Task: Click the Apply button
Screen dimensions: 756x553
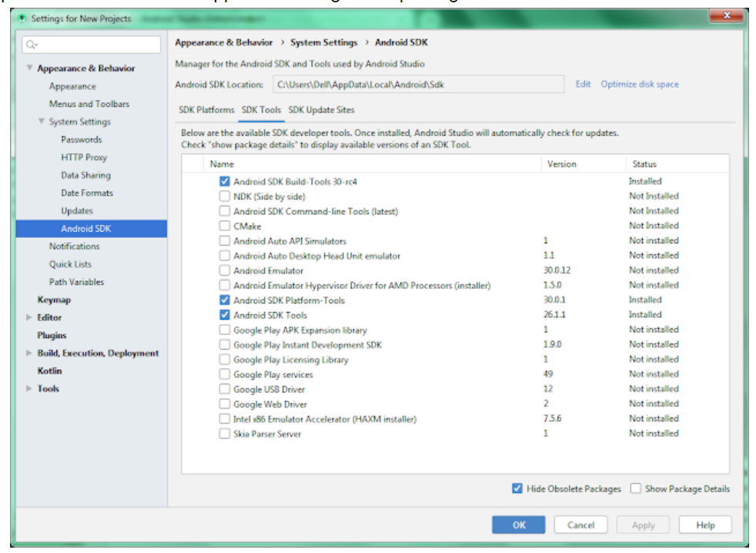Action: point(643,525)
